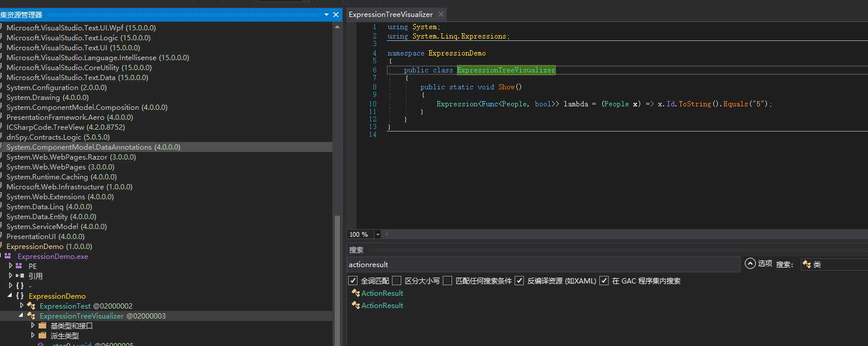
Task: Select PresentationFramework.Aero (4.0.0.0) row
Action: tap(166, 117)
